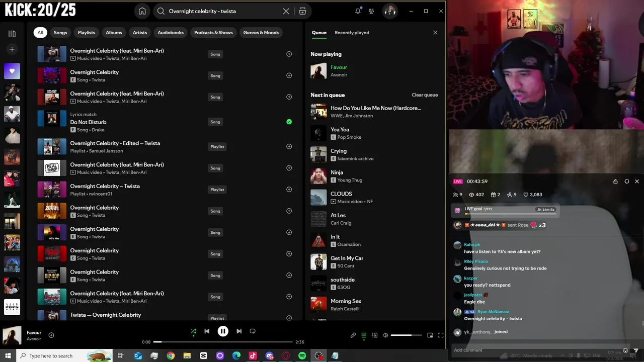This screenshot has height=362, width=644.
Task: Add Samuel Jansson playlist to library
Action: (x=289, y=147)
